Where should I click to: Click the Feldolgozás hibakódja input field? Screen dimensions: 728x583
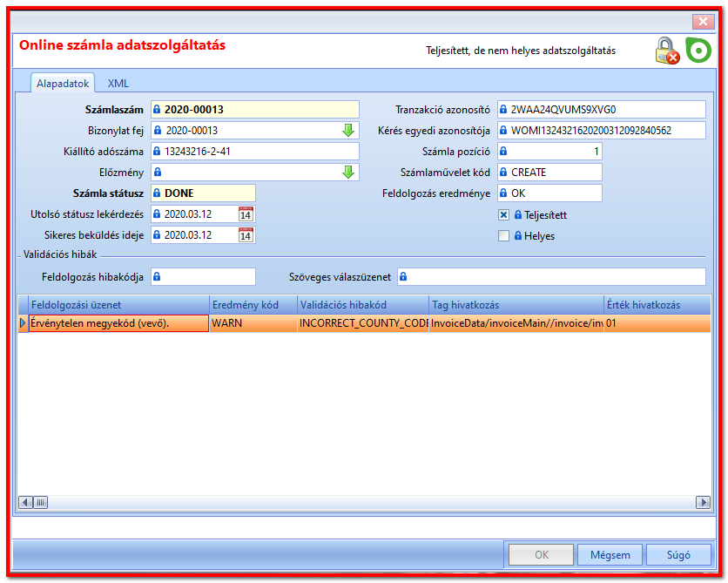point(204,277)
